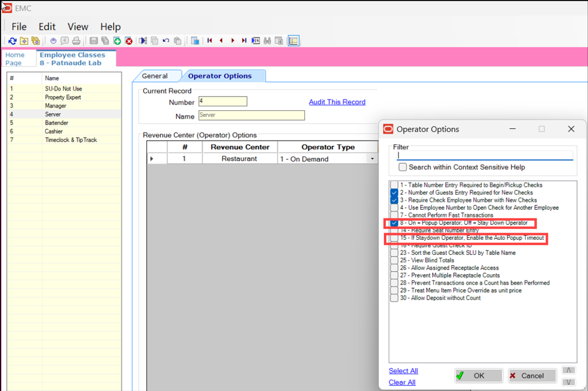Click the round blue circle toolbar icon
This screenshot has height=391, width=588.
point(53,41)
